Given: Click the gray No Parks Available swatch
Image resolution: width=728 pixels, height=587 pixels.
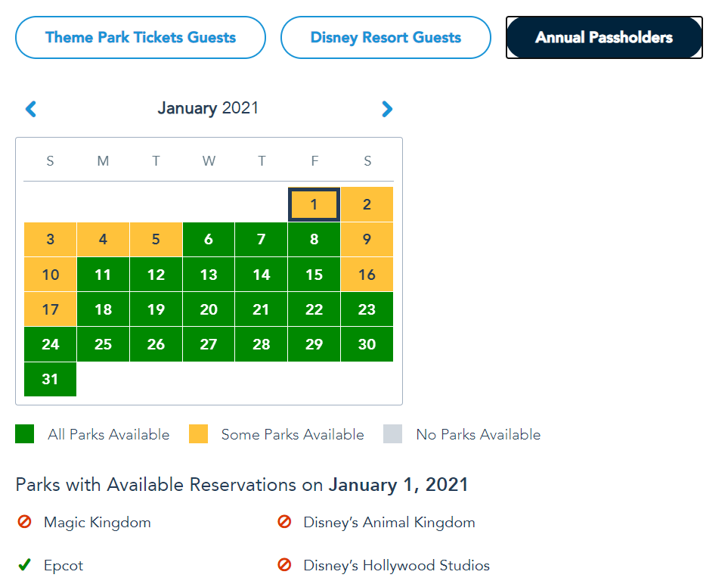Looking at the screenshot, I should [x=393, y=434].
